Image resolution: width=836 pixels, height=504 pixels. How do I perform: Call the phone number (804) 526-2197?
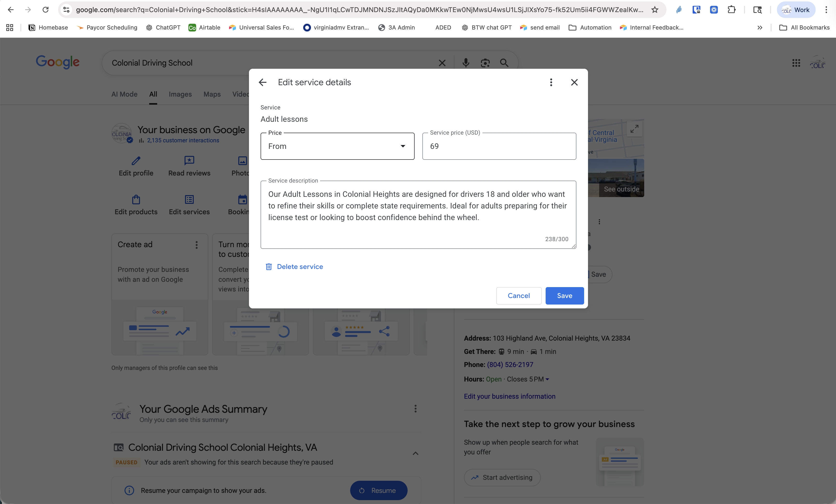coord(510,365)
